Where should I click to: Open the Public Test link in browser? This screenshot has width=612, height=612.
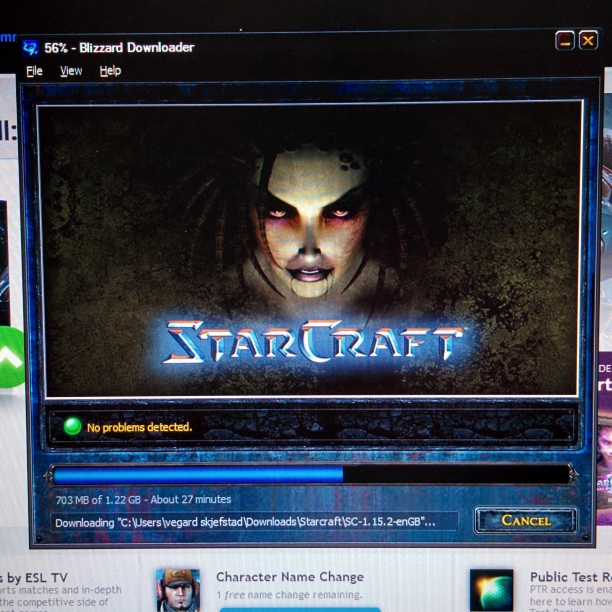571,577
